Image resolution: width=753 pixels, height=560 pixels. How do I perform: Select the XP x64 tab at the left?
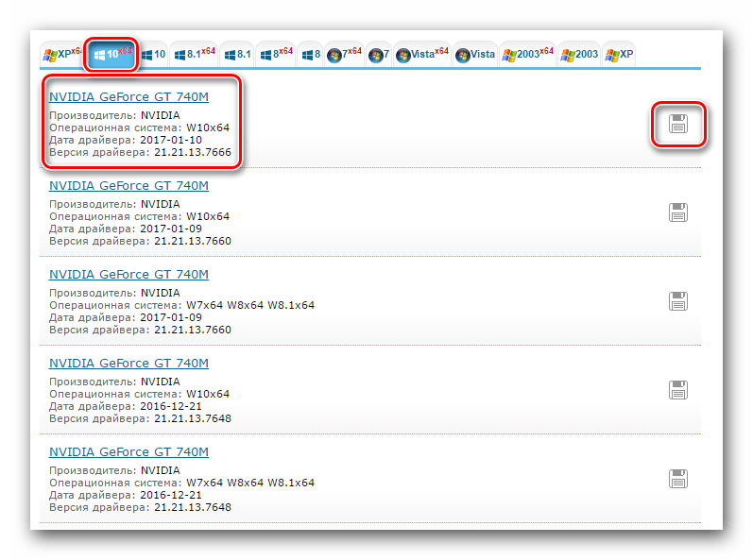[61, 54]
